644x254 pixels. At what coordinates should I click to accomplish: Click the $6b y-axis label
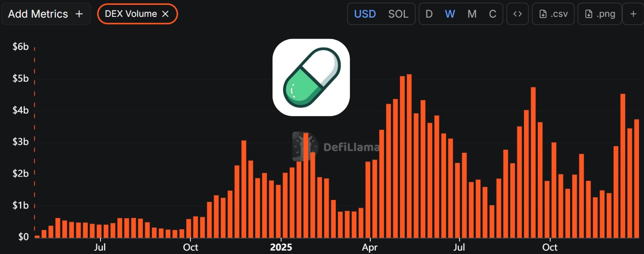point(21,47)
